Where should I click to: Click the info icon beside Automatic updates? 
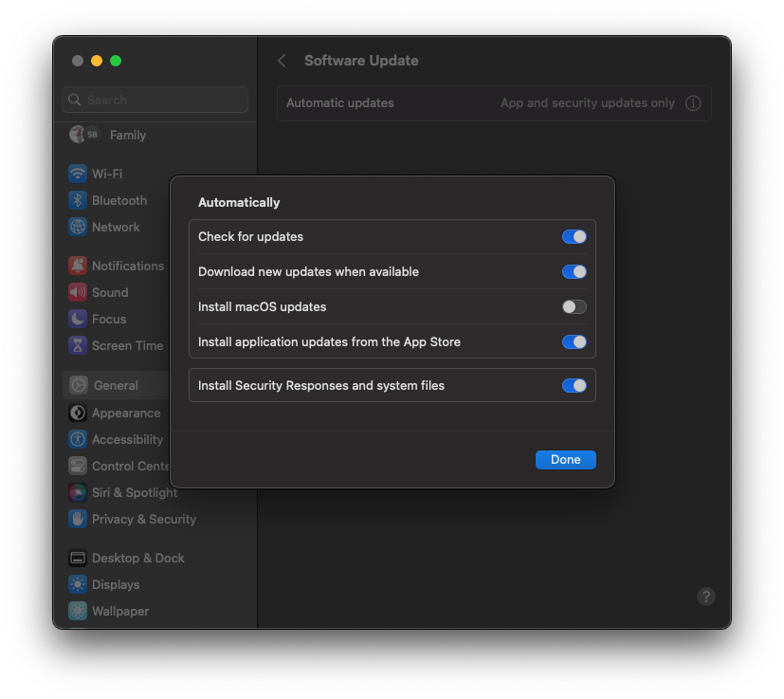pyautogui.click(x=693, y=103)
